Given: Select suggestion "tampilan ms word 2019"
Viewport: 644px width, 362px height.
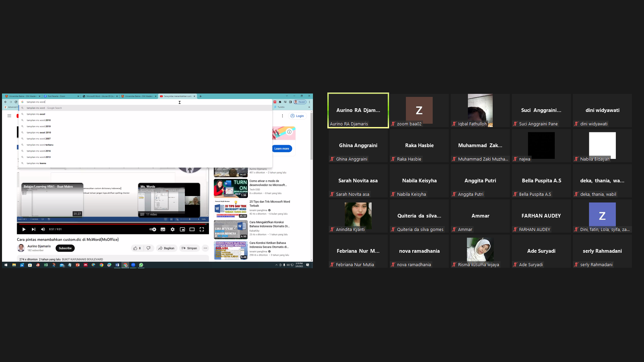Looking at the screenshot, I should [x=145, y=126].
